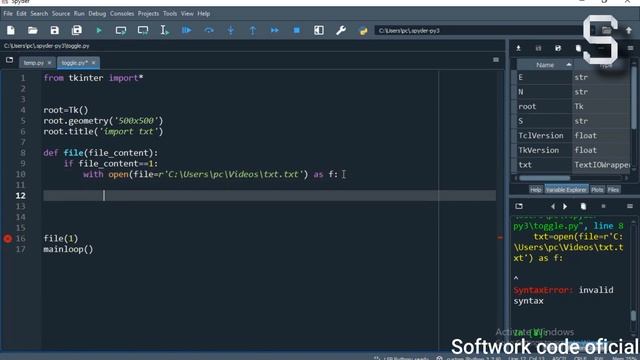The width and height of the screenshot is (640, 360).
Task: Switch to the Help pane tab
Action: pyautogui.click(x=536, y=189)
